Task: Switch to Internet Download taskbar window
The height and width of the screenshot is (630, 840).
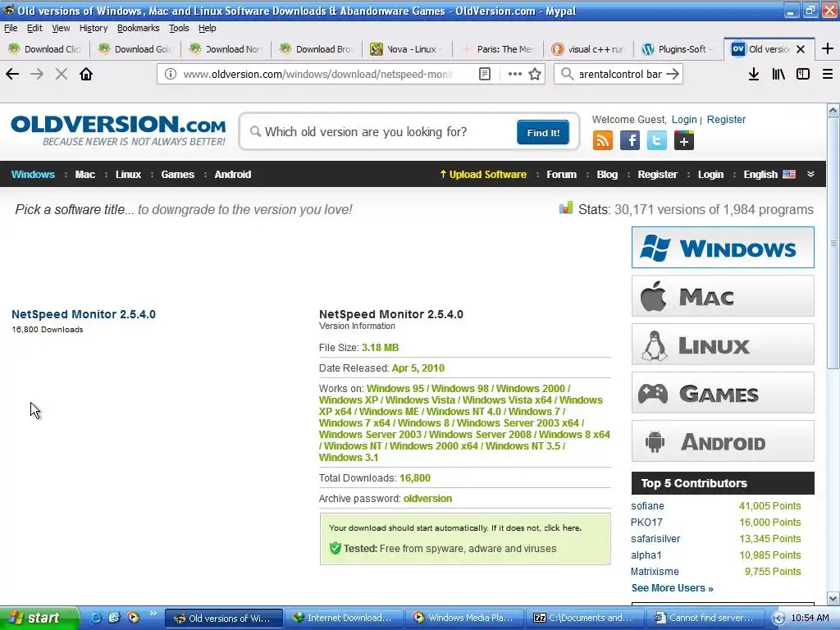Action: (x=343, y=618)
